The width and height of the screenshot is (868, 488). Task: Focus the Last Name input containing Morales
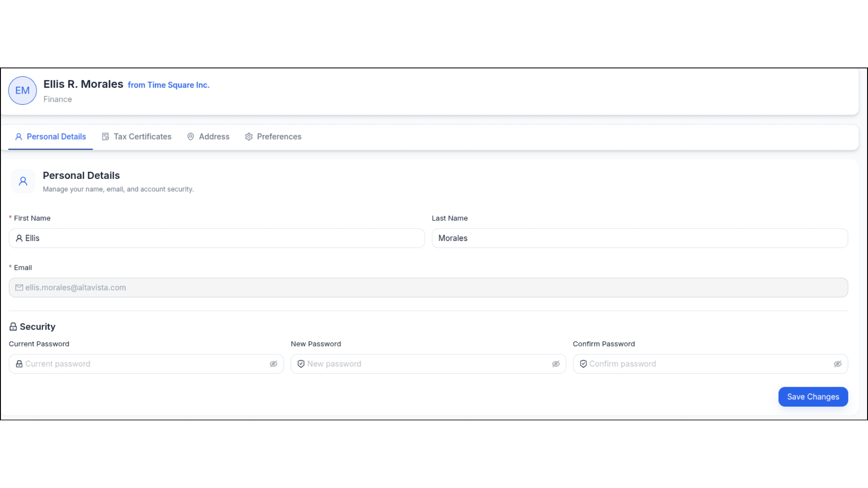[640, 238]
